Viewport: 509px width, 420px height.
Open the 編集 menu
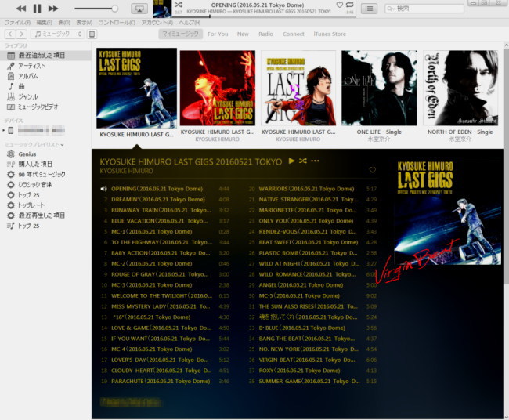tap(44, 23)
